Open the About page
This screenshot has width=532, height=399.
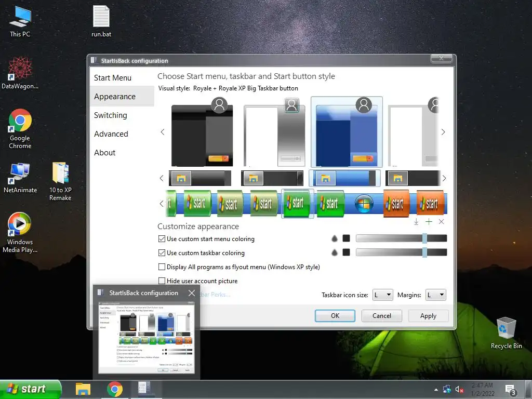click(122, 152)
